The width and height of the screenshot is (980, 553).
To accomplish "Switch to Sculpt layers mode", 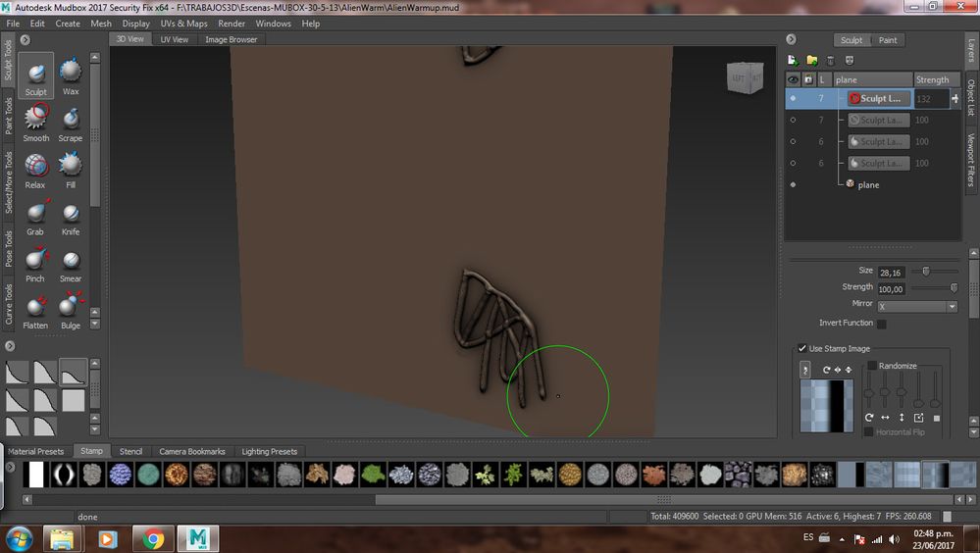I will pos(851,40).
